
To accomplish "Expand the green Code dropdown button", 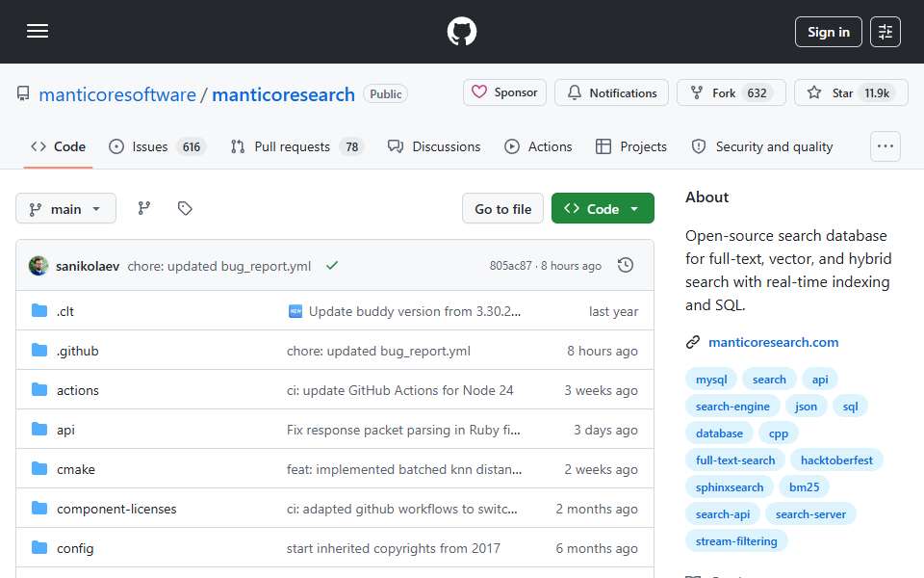I will pos(603,209).
